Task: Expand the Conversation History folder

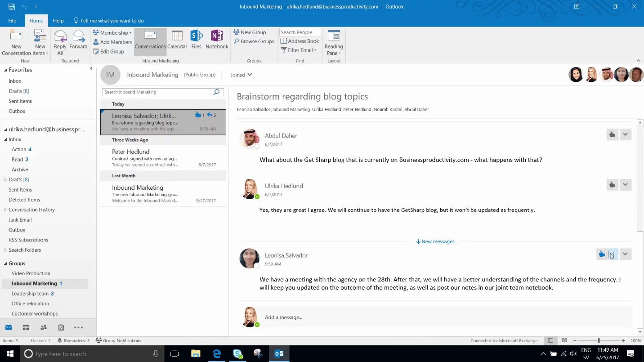Action: 6,210
